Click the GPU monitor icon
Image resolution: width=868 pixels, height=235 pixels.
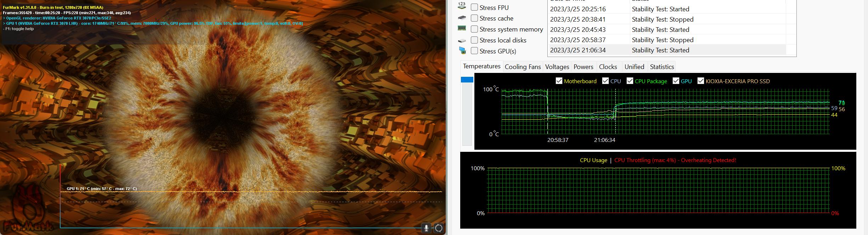pyautogui.click(x=462, y=51)
